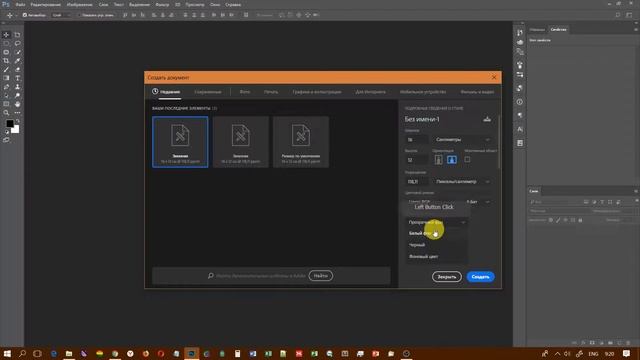The width and height of the screenshot is (640, 360).
Task: Enable the Artboards checkbox in the dialog
Action: click(x=467, y=160)
